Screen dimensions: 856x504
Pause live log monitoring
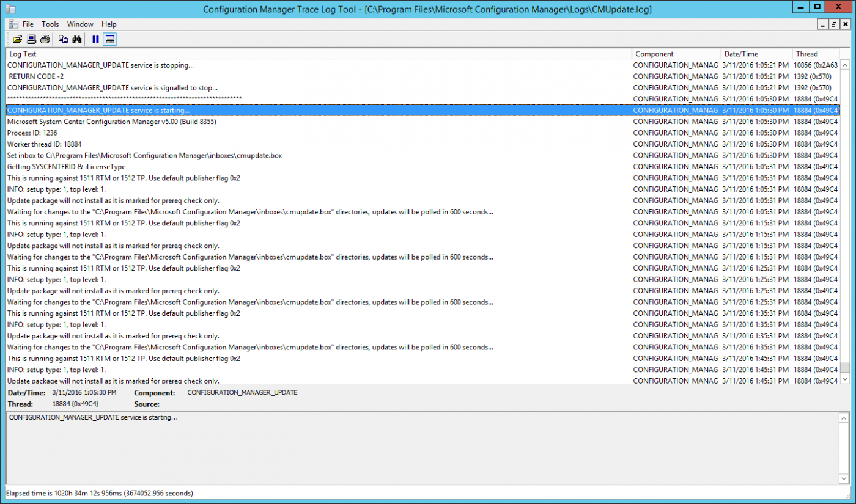(96, 38)
